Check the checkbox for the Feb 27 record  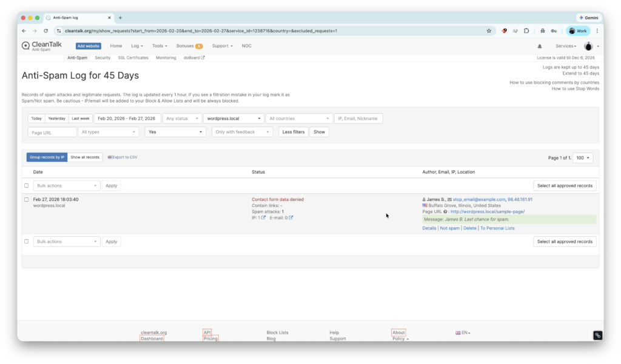(26, 200)
